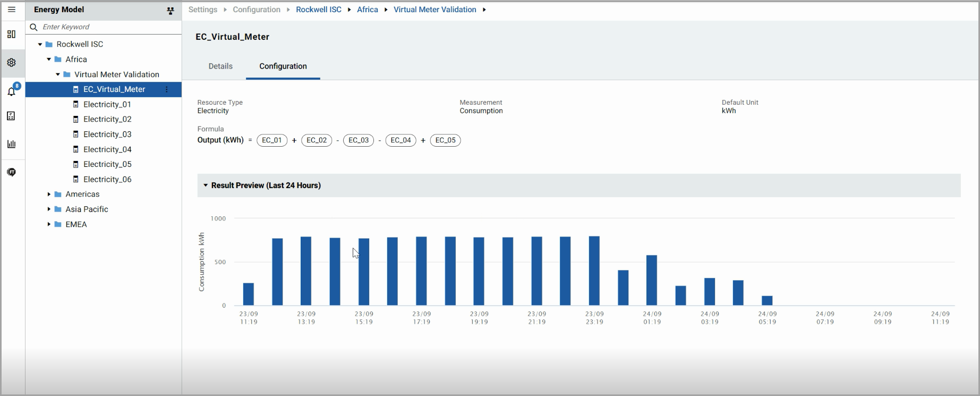Open EC_Virtual_Meter three-dot options menu
Viewport: 980px width, 396px height.
click(x=167, y=89)
